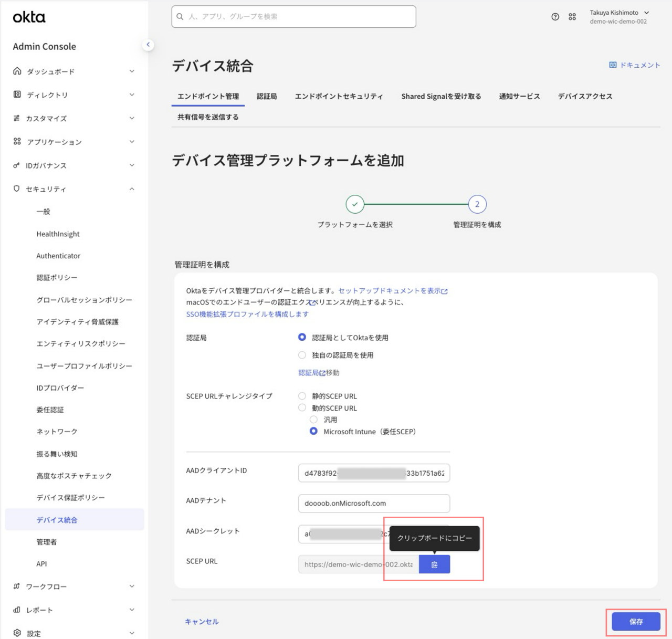Click the ダッシュボード home icon

pos(17,71)
